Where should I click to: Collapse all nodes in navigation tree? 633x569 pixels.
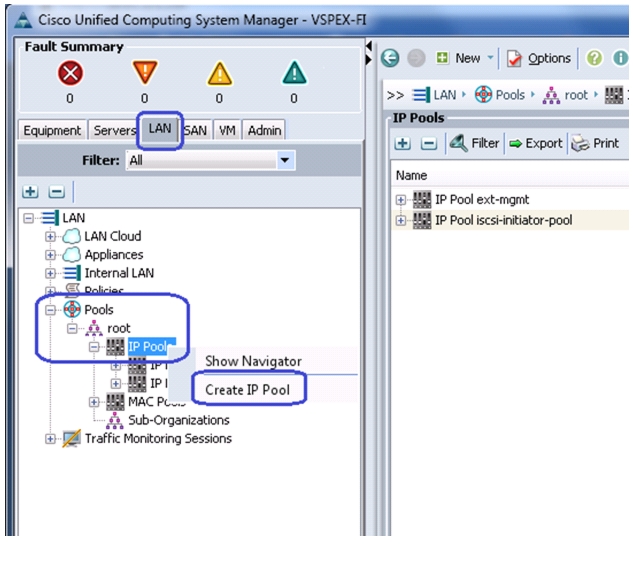tap(57, 191)
